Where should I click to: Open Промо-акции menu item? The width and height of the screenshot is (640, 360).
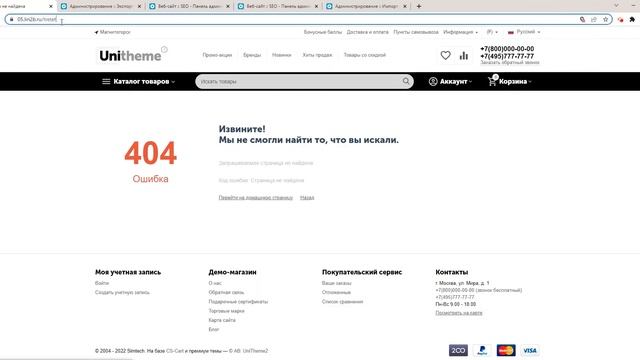217,55
